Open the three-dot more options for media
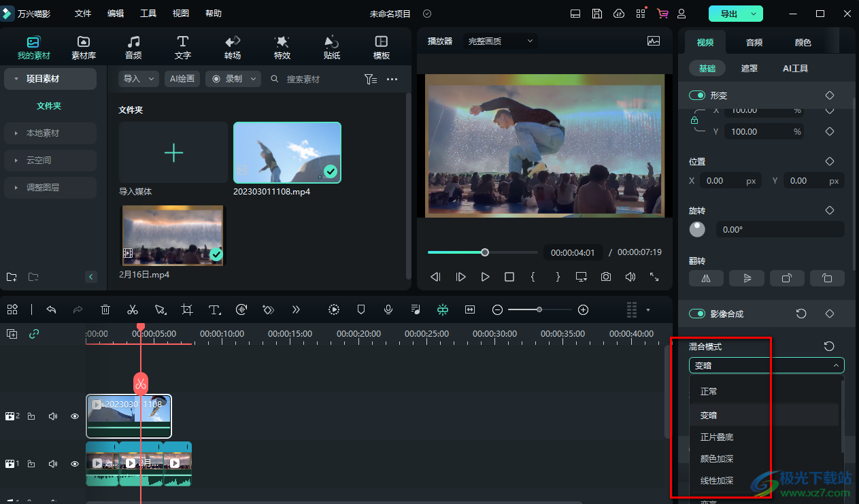This screenshot has height=504, width=859. (x=392, y=79)
